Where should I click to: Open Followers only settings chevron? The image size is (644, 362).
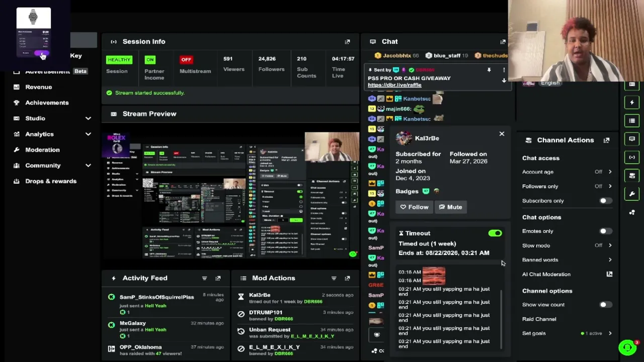tap(610, 187)
